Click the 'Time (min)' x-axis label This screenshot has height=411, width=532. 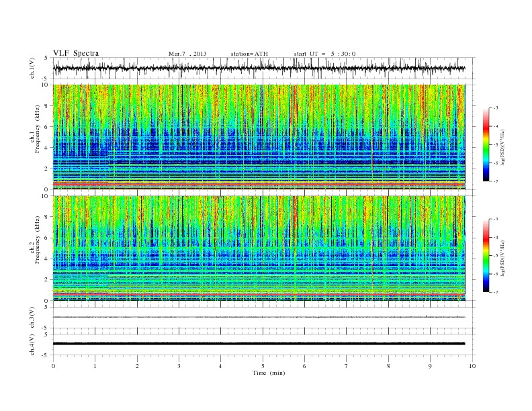pyautogui.click(x=269, y=373)
